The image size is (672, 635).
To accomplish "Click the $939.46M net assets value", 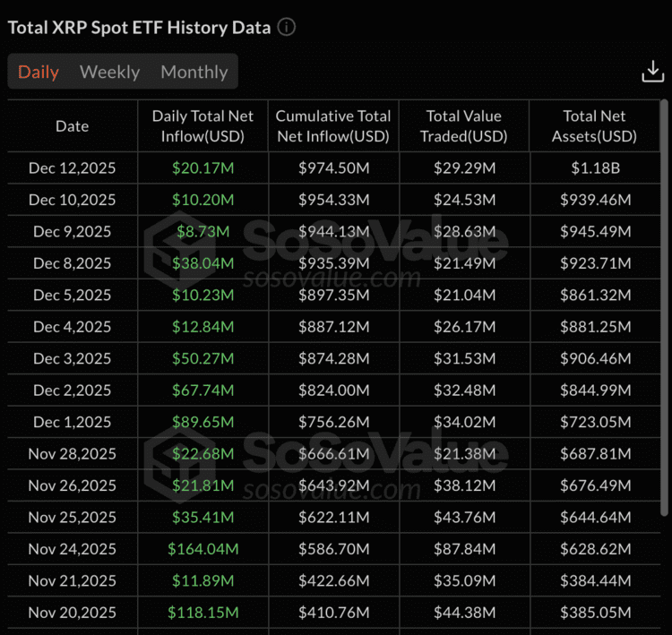I will click(x=595, y=200).
